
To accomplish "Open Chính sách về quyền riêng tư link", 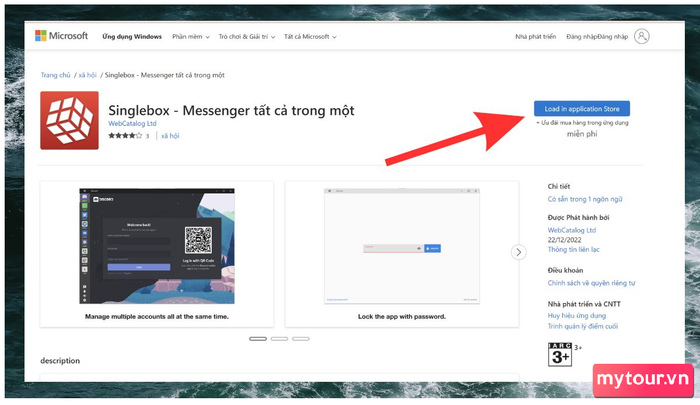I will [591, 283].
